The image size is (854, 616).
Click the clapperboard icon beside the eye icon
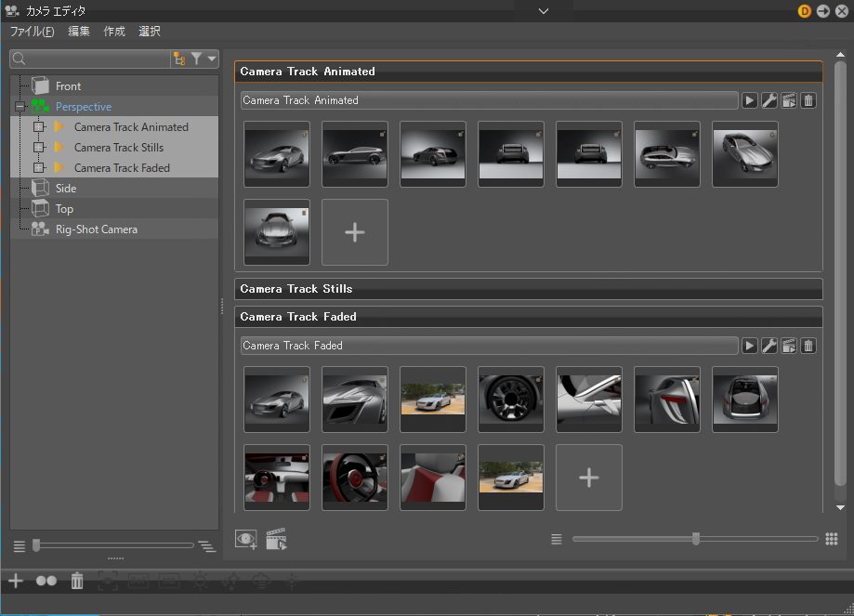click(276, 539)
